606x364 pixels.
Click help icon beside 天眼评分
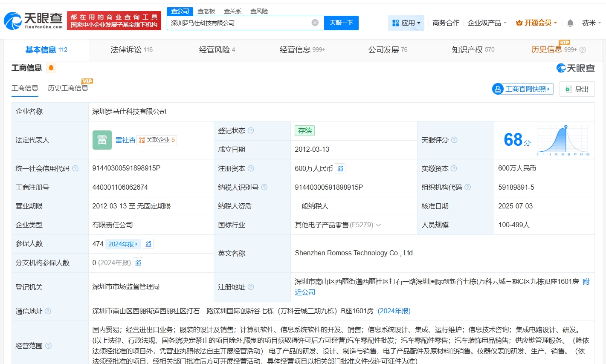pos(455,140)
